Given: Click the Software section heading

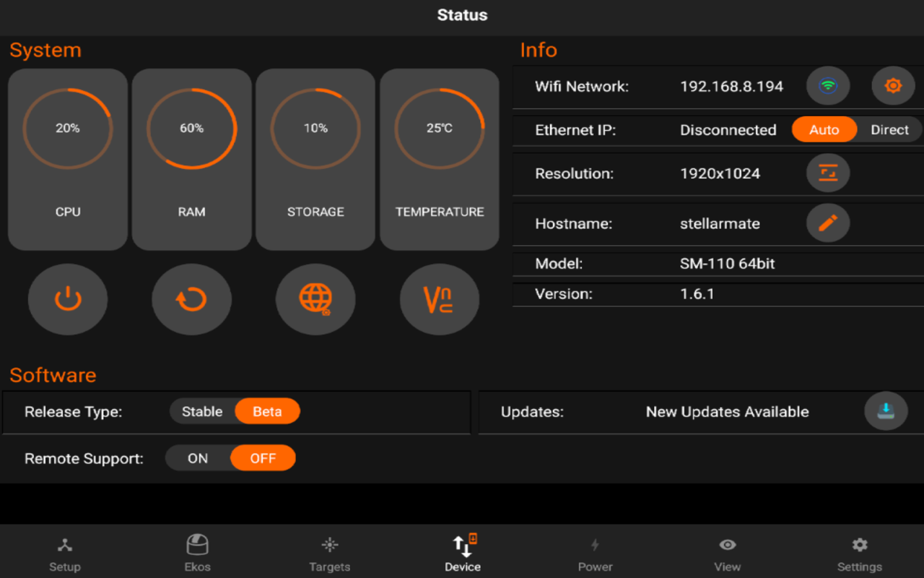Looking at the screenshot, I should (53, 375).
